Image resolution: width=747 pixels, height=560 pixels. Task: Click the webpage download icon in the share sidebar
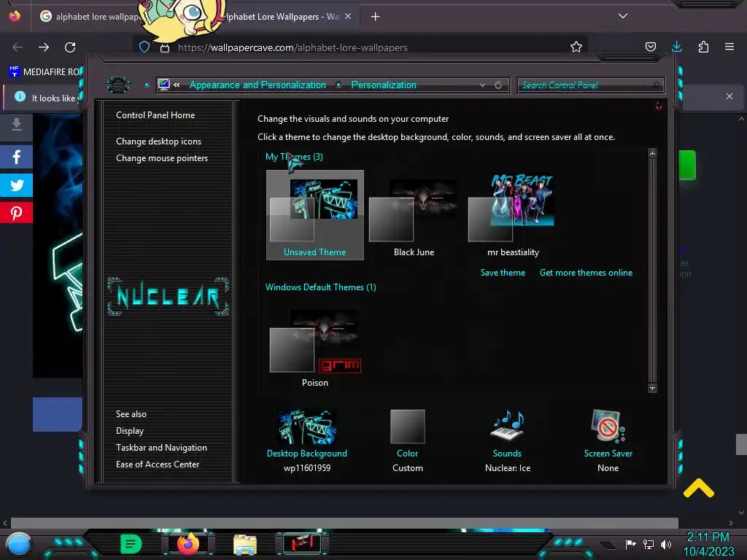click(x=16, y=125)
